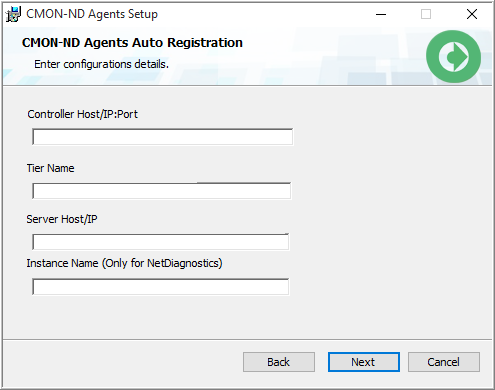Click 'CMON-ND Agents Auto Registration' heading
Screen dimensions: 495x390
coord(132,43)
